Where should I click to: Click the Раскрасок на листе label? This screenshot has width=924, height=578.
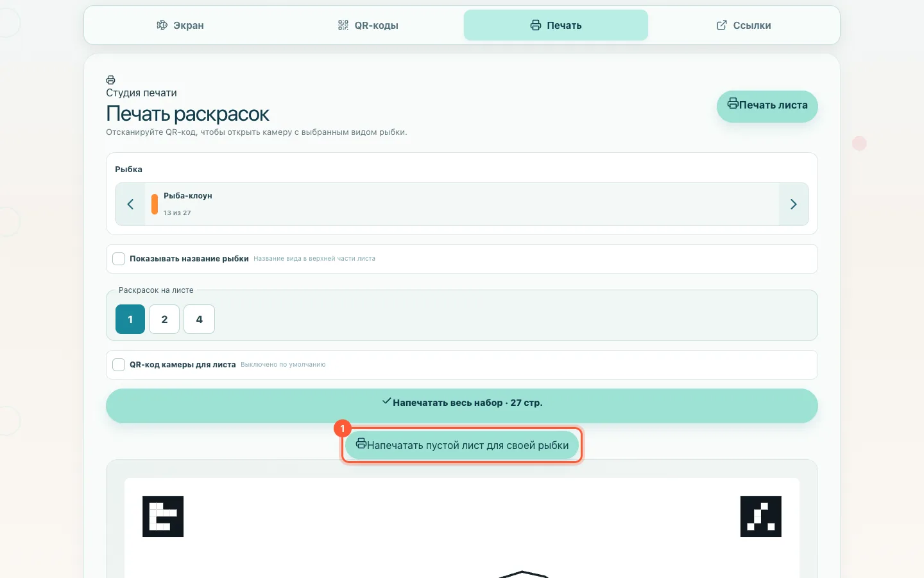(x=156, y=290)
